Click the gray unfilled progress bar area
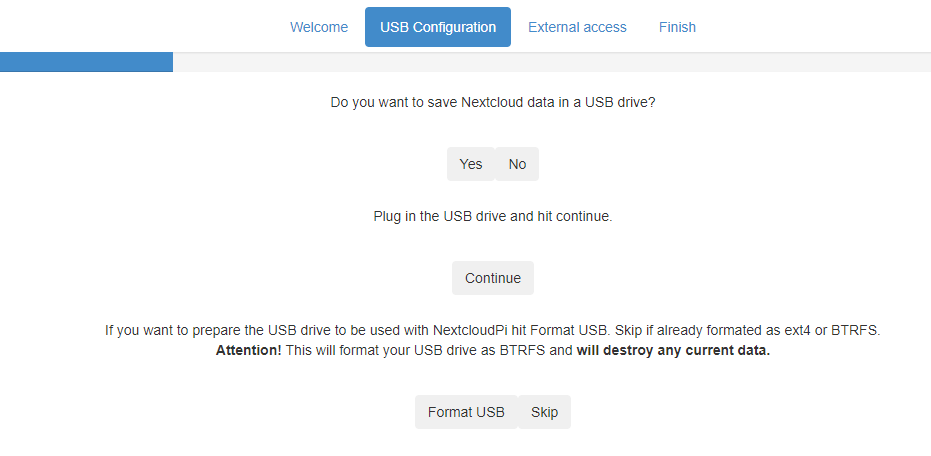This screenshot has height=456, width=931. point(552,62)
